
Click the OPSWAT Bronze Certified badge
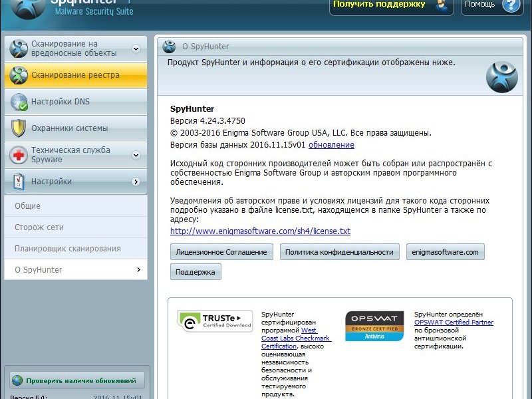[374, 326]
